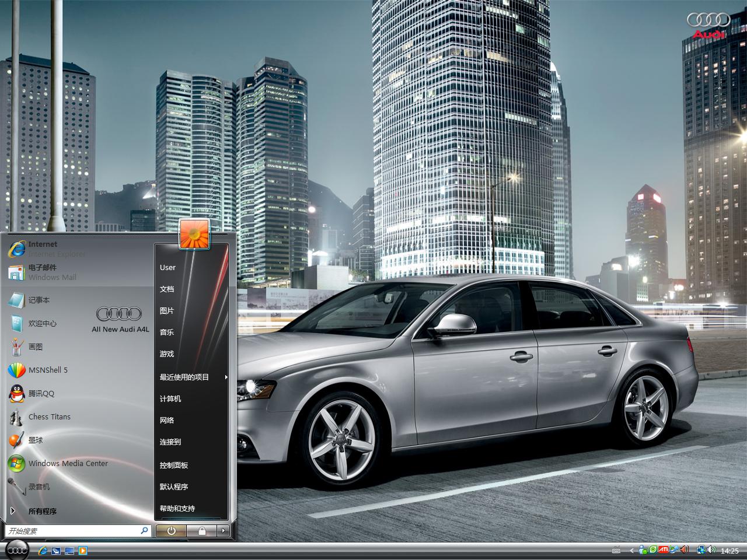Screen dimensions: 747x560
Task: Launch MSNShell 5
Action: coord(78,370)
